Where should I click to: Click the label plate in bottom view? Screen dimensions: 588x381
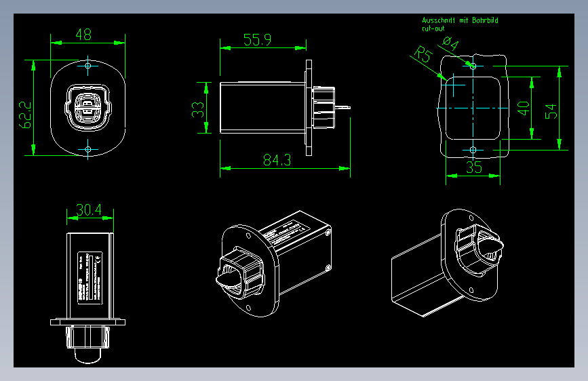[x=90, y=277]
